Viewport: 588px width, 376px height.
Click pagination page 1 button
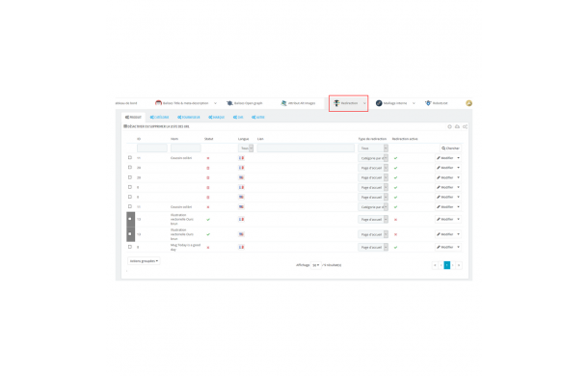coord(447,265)
